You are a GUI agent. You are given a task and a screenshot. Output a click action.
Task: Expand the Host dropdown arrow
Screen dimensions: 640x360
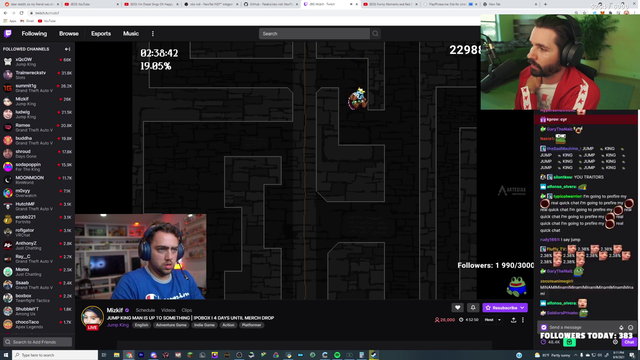tap(499, 320)
